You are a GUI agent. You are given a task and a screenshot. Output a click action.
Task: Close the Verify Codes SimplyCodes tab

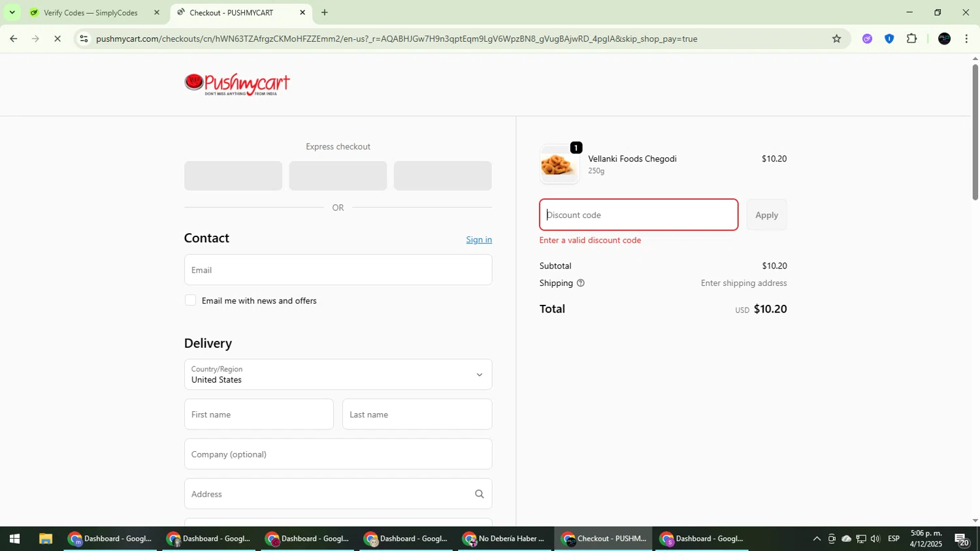(x=156, y=12)
